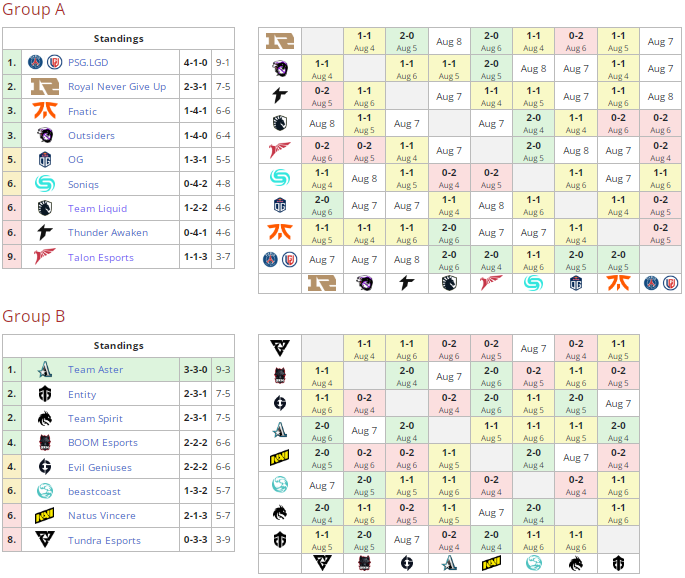Image resolution: width=685 pixels, height=578 pixels.
Task: Select the OG team name link
Action: 75,160
